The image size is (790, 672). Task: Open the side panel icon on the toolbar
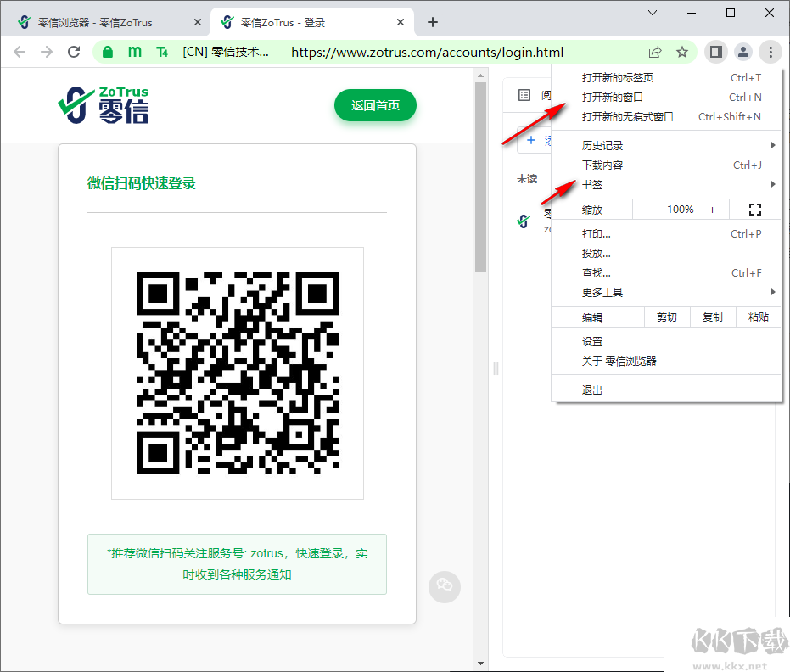[x=715, y=52]
